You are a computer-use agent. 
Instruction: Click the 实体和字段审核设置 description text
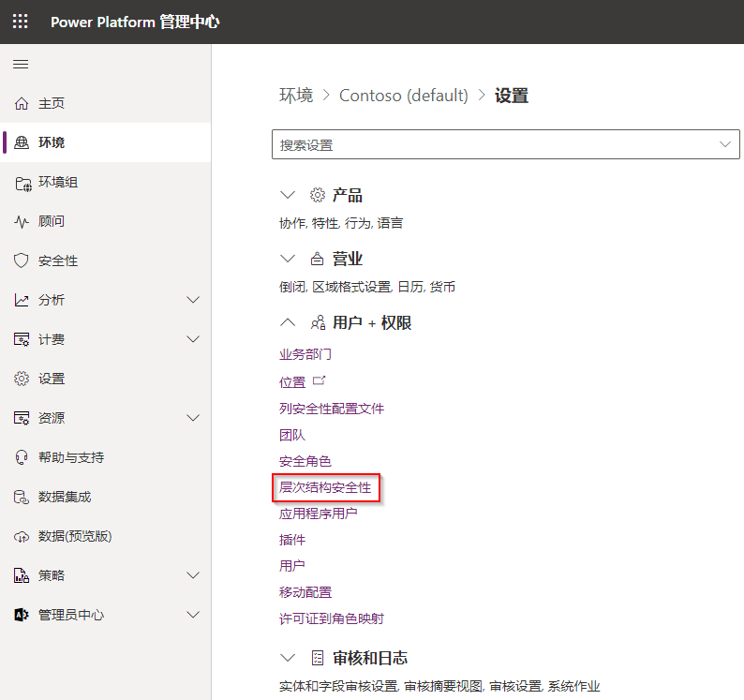[338, 686]
